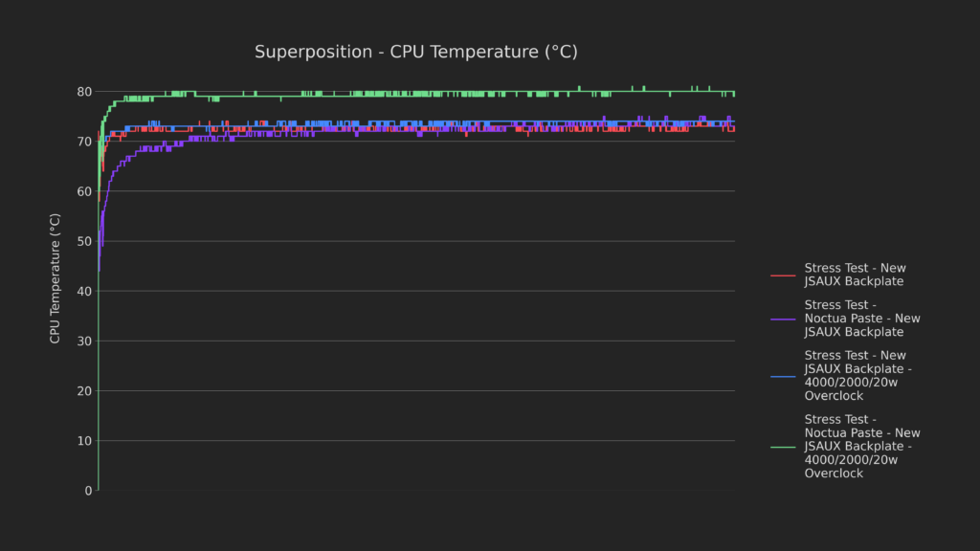Screen dimensions: 980x551
Task: Click the 70 y-axis tick label
Action: click(84, 142)
